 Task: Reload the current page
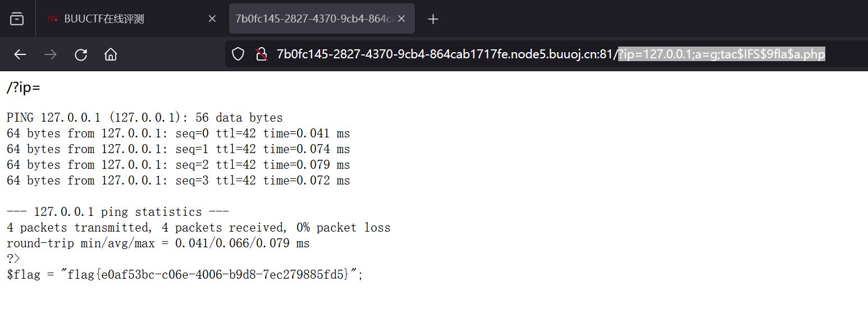click(80, 54)
